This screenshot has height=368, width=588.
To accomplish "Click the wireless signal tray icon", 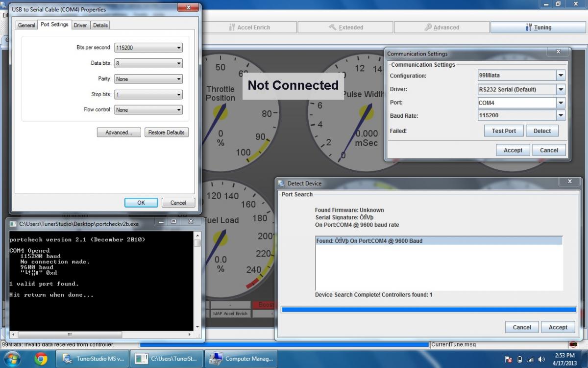I will 530,359.
